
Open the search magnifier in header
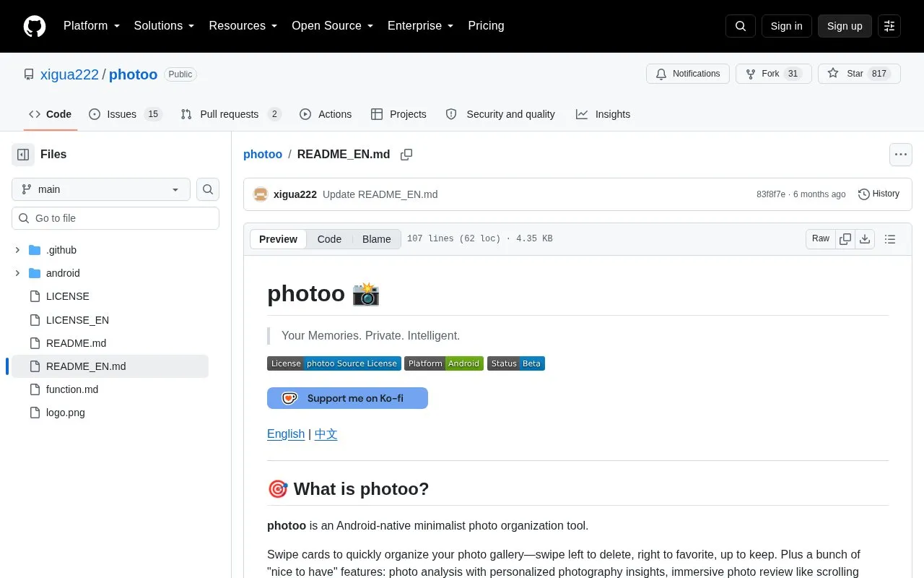[741, 26]
